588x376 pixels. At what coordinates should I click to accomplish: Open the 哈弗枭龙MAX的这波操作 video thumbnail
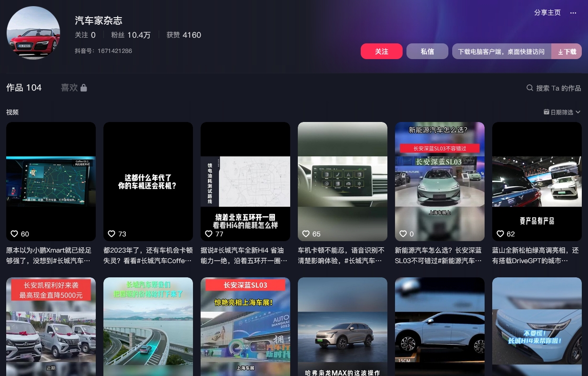343,326
